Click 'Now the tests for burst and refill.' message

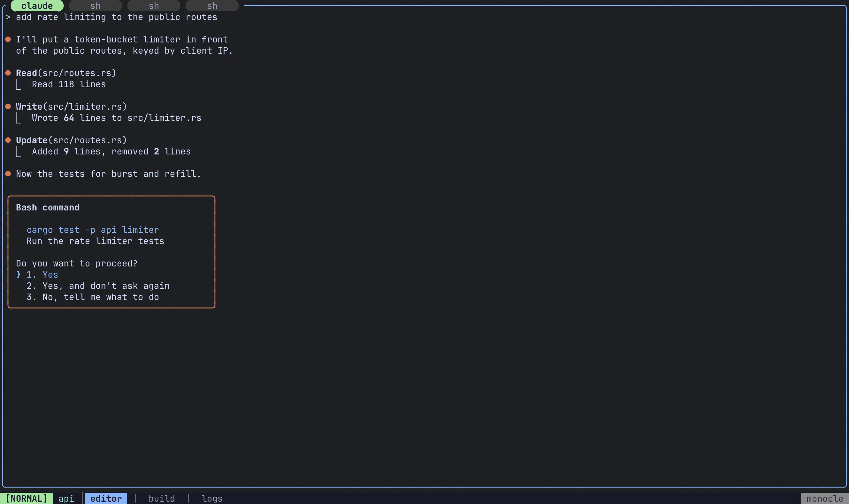109,174
